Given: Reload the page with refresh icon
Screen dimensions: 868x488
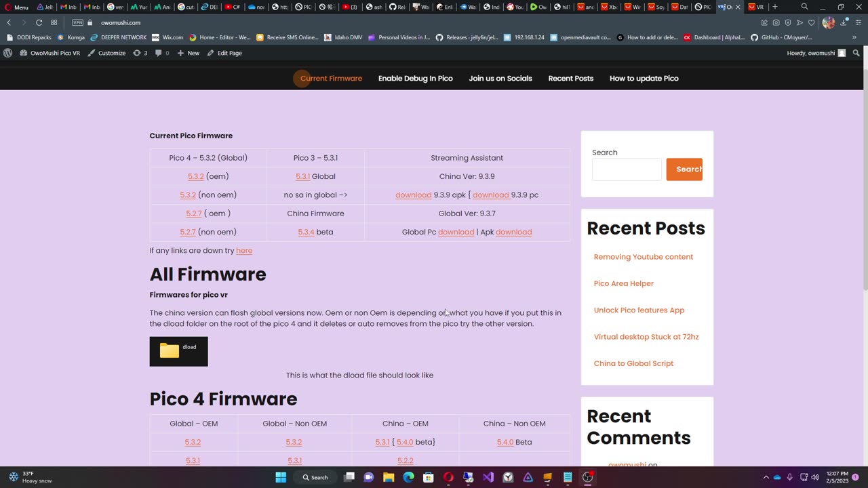Looking at the screenshot, I should click(x=39, y=22).
